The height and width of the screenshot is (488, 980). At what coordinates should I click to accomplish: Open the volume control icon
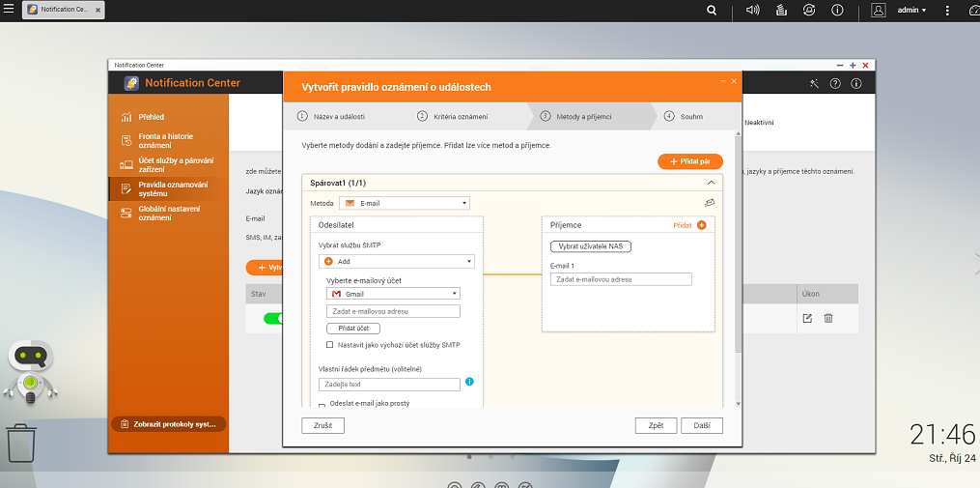(752, 10)
